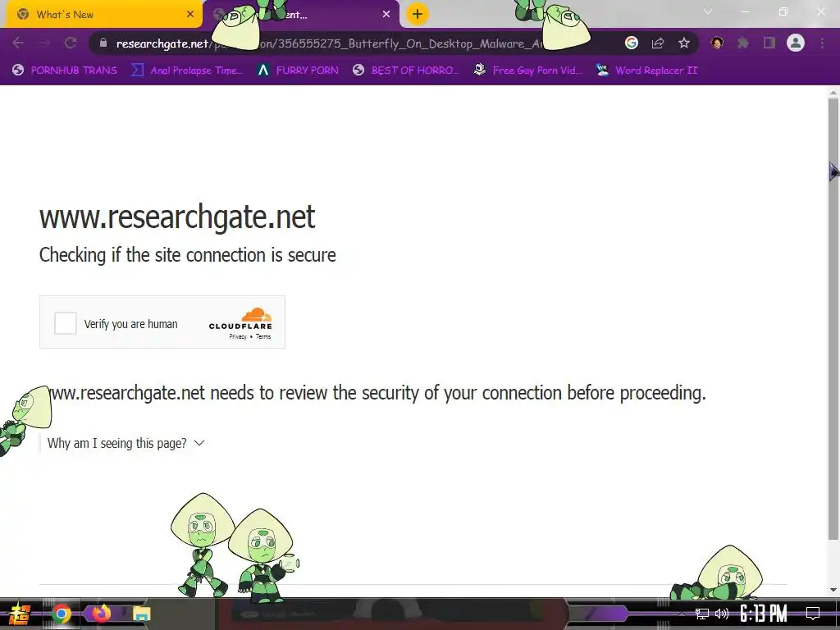Viewport: 840px width, 630px height.
Task: Open Word Replacer II bookmark
Action: (646, 71)
